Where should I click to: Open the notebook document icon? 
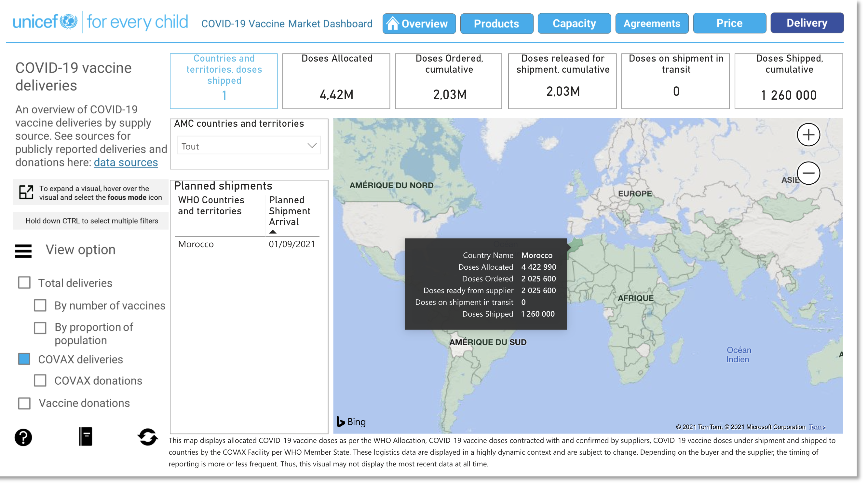[x=86, y=436]
